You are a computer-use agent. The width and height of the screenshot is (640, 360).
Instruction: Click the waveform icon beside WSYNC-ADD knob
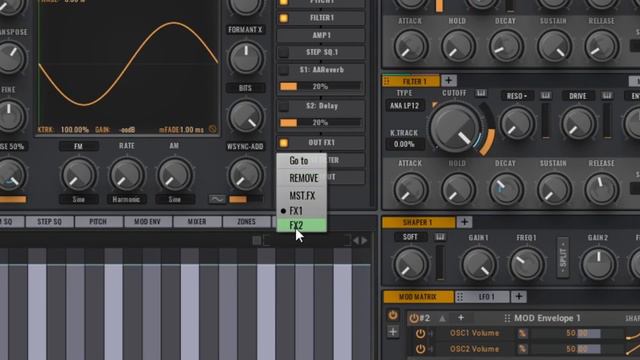tap(217, 199)
